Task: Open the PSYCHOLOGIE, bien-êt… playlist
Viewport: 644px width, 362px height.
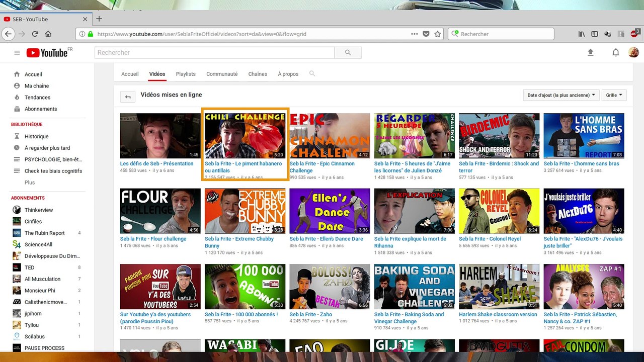Action: point(53,160)
